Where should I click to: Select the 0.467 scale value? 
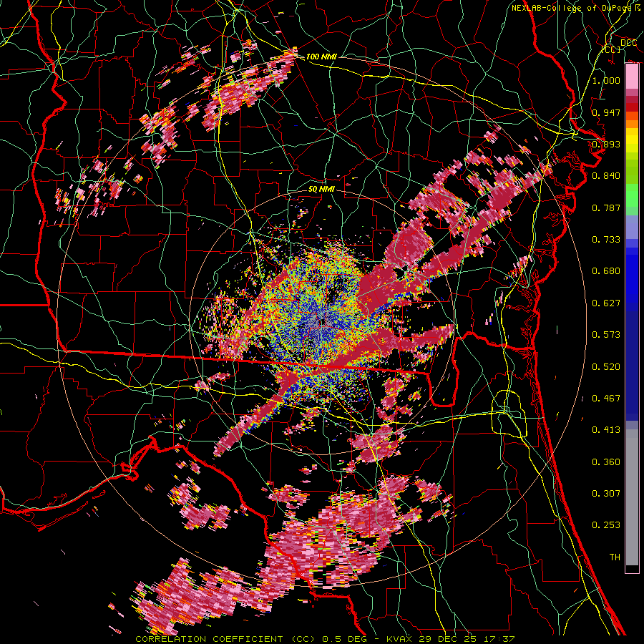606,399
